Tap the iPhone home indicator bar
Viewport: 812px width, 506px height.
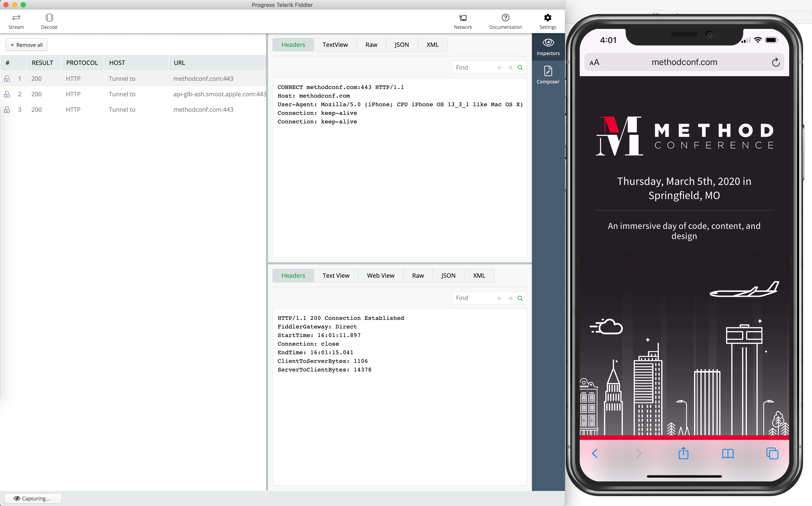pos(684,476)
